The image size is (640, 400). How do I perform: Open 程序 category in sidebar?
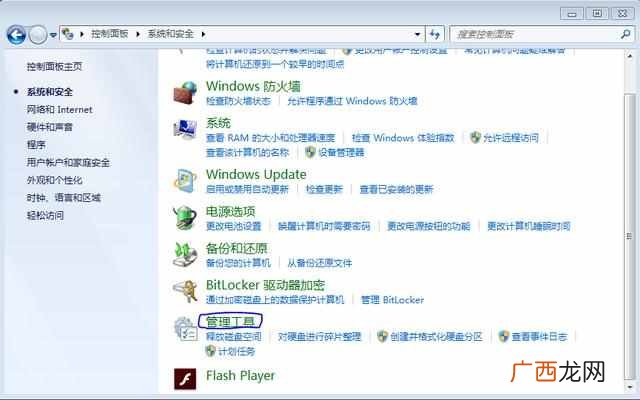tap(36, 145)
